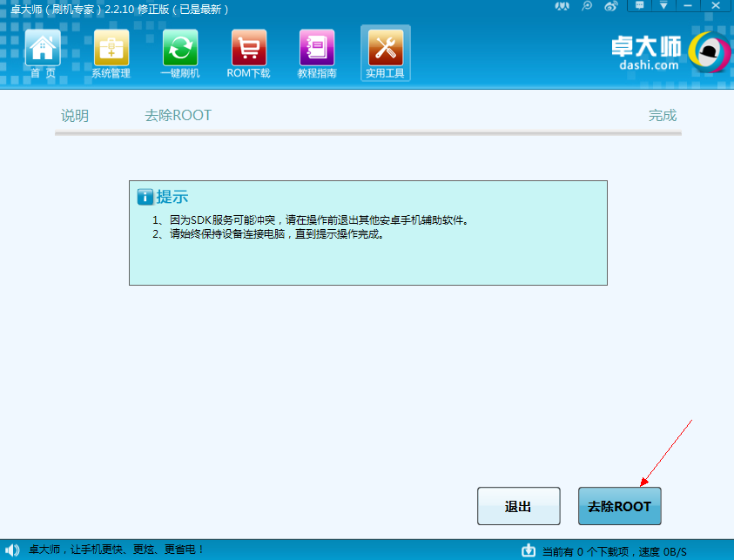This screenshot has height=560, width=734.
Task: Click the download status text in status bar
Action: (614, 551)
